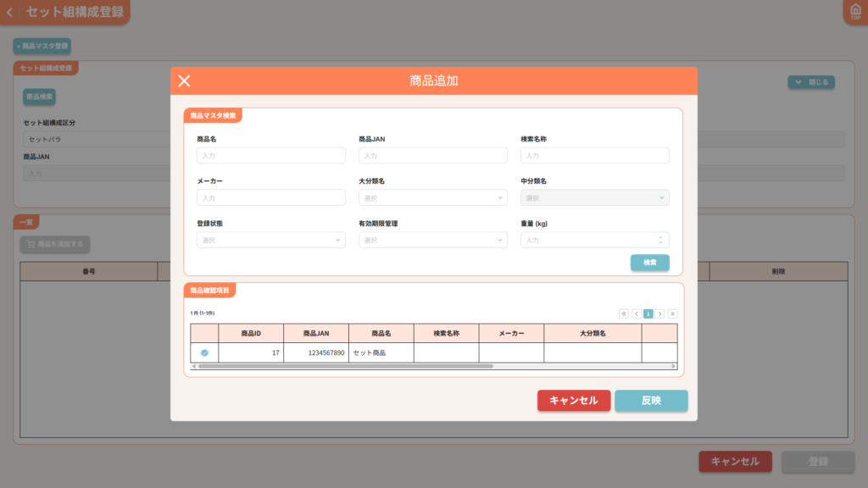Click the back arrow beside セット組構成登録

click(9, 12)
